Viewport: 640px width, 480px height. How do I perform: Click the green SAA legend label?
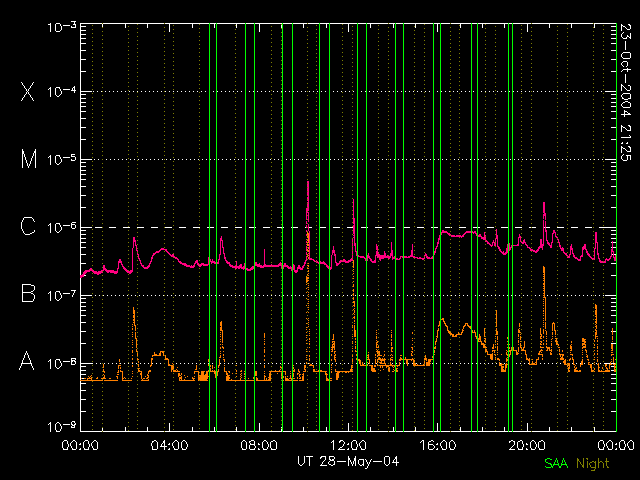(x=556, y=463)
